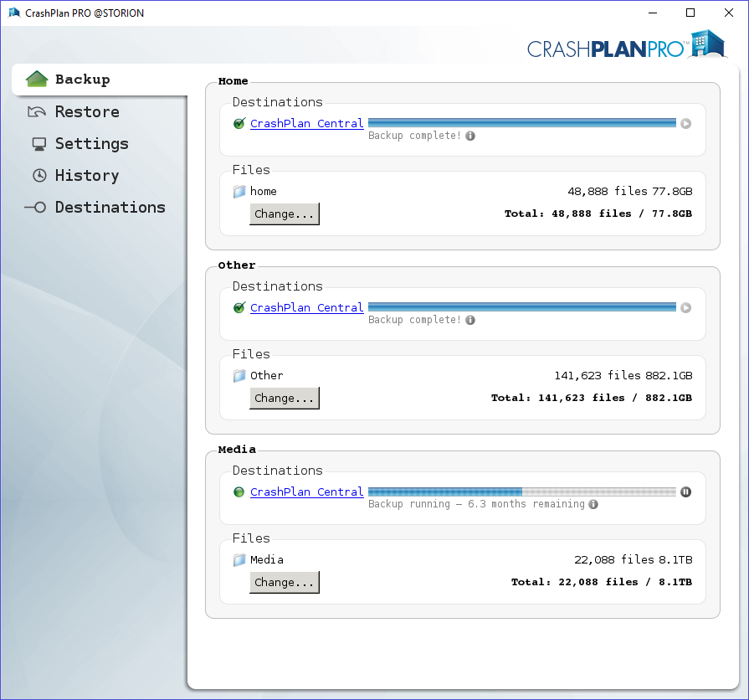This screenshot has height=700, width=749.
Task: Click info icon beside Other Backup complete
Action: click(470, 320)
